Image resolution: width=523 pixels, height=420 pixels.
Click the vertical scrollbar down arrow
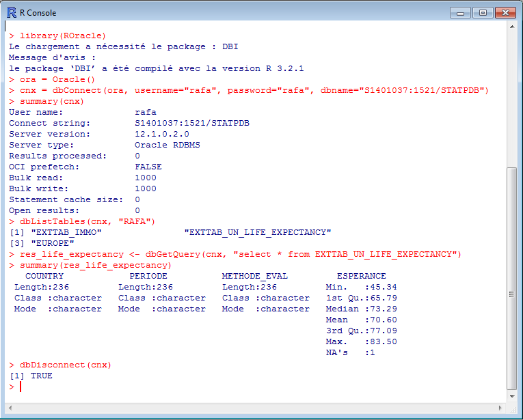[x=512, y=396]
